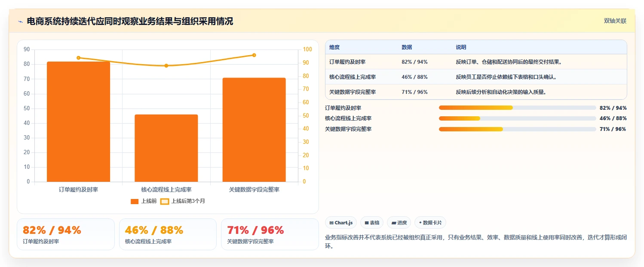Viewport: 644px width, 267px height.
Task: Click the Chart.js tag chip
Action: pyautogui.click(x=341, y=223)
